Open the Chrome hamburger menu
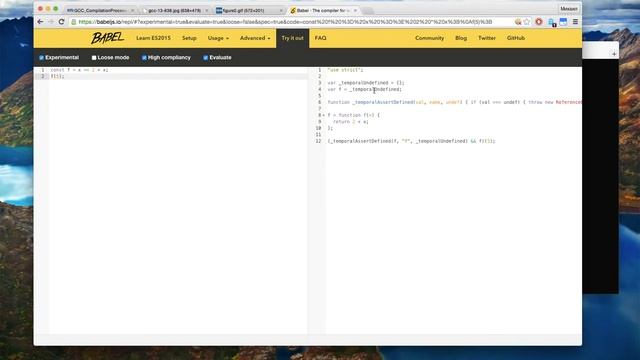Image resolution: width=640 pixels, height=360 pixels. click(575, 22)
